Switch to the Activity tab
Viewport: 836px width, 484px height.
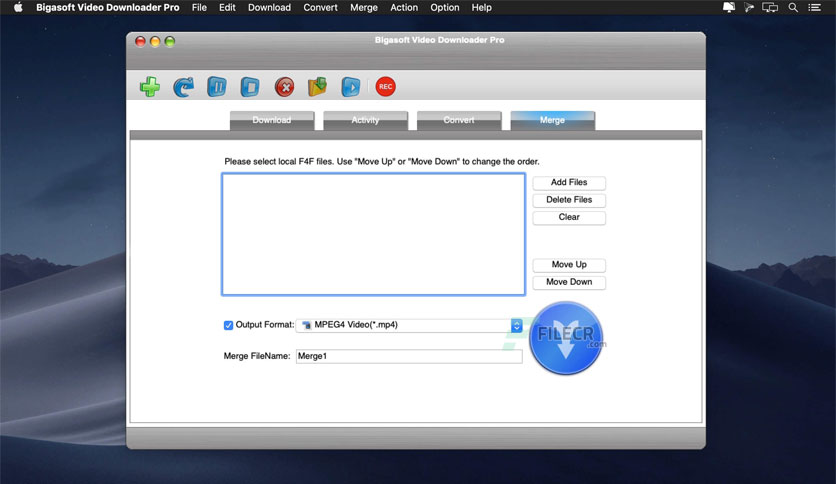click(x=365, y=120)
